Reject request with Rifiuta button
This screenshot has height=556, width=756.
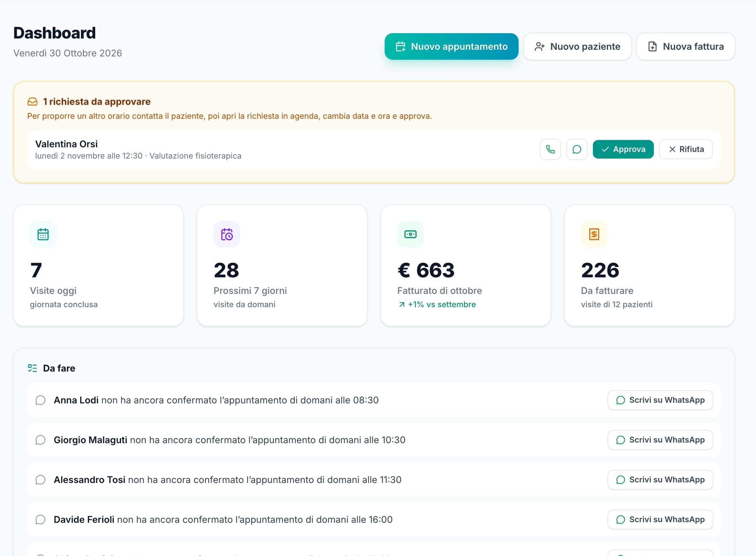[x=686, y=149]
